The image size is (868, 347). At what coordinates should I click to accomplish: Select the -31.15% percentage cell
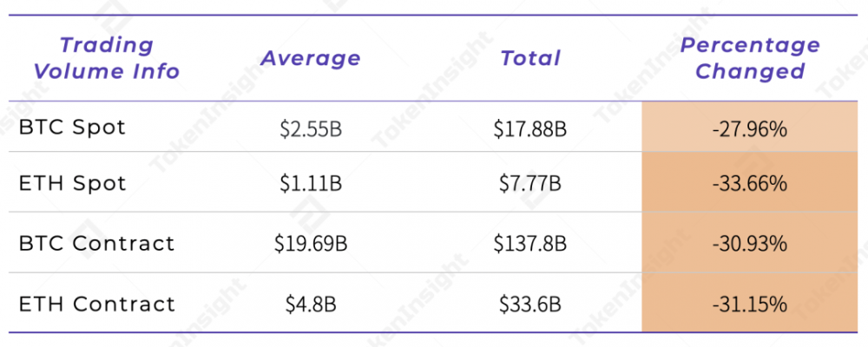pos(750,304)
